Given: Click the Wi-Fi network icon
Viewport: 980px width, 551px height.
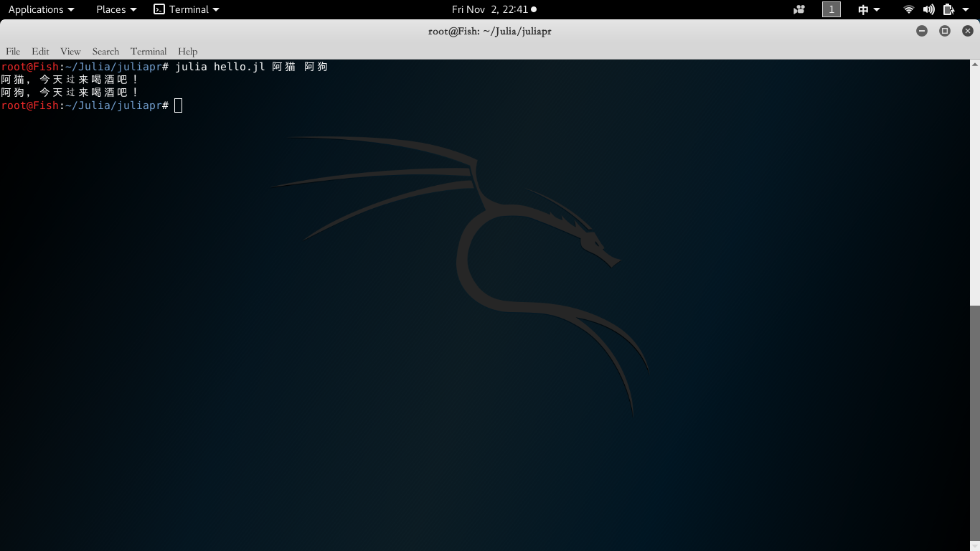Looking at the screenshot, I should click(x=909, y=9).
